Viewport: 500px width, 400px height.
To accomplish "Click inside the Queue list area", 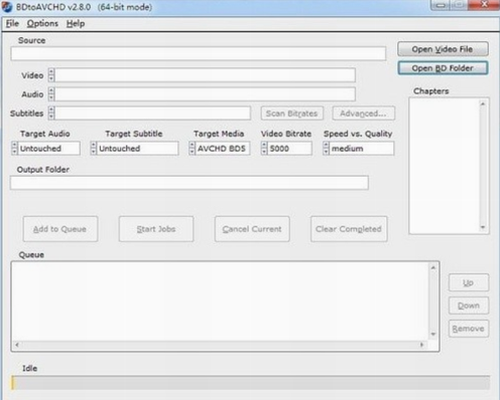I will (220, 301).
